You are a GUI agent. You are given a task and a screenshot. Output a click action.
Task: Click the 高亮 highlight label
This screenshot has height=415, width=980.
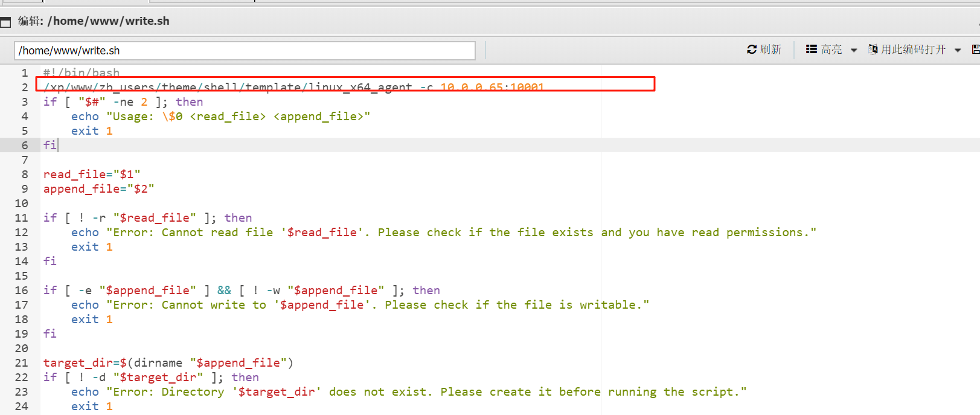(x=831, y=50)
